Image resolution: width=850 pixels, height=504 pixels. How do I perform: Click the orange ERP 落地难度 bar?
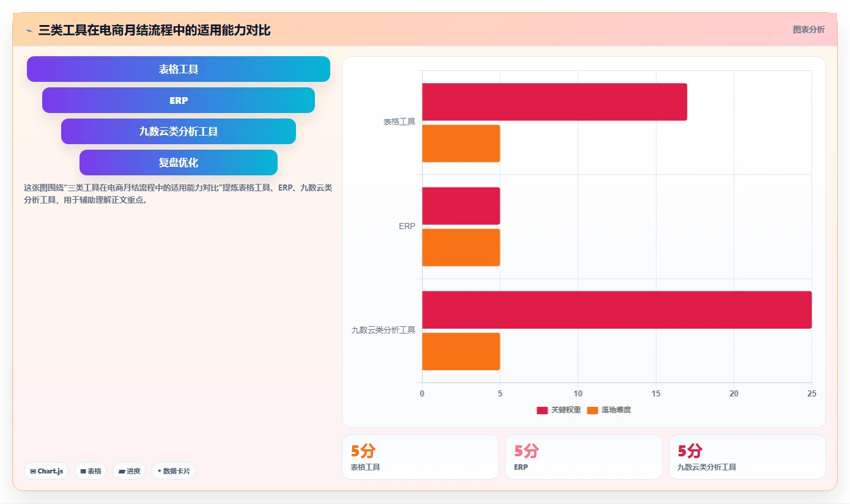click(x=461, y=247)
